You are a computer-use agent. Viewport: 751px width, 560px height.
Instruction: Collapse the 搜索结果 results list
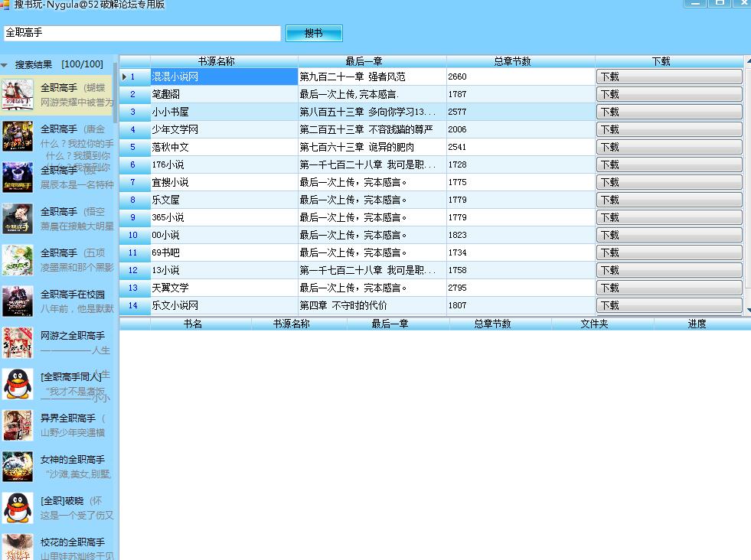click(x=5, y=65)
